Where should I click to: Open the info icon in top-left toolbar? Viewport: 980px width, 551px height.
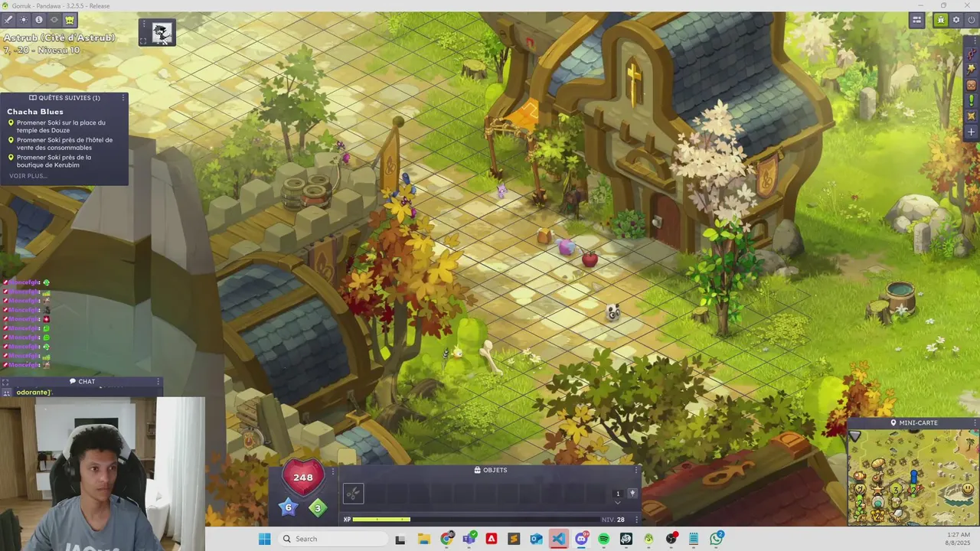coord(39,20)
